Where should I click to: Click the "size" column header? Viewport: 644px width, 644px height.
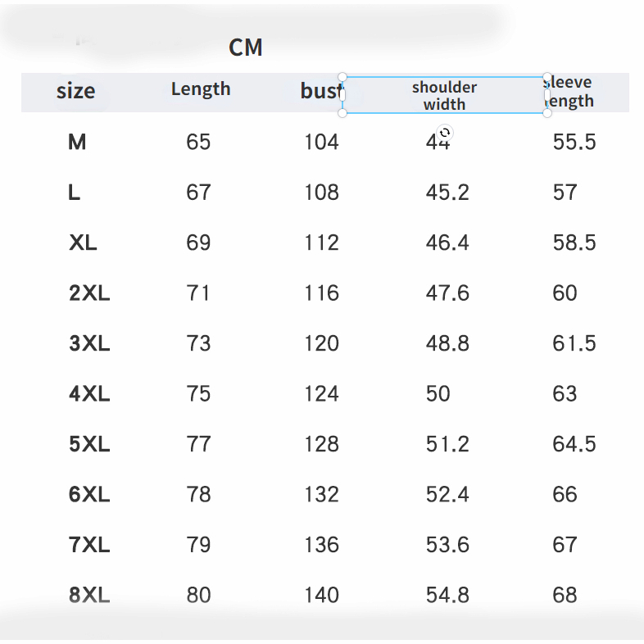point(75,91)
